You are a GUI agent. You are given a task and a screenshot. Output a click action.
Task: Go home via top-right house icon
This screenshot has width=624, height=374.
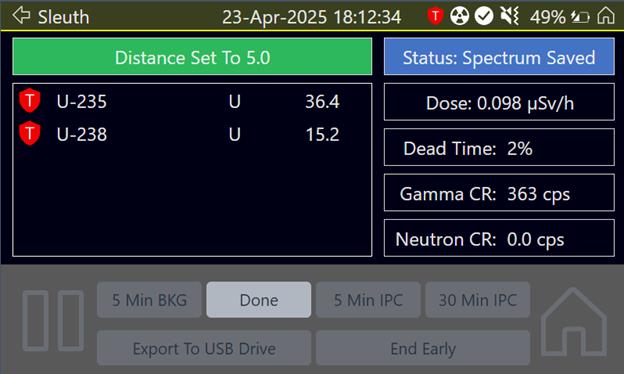tap(606, 16)
